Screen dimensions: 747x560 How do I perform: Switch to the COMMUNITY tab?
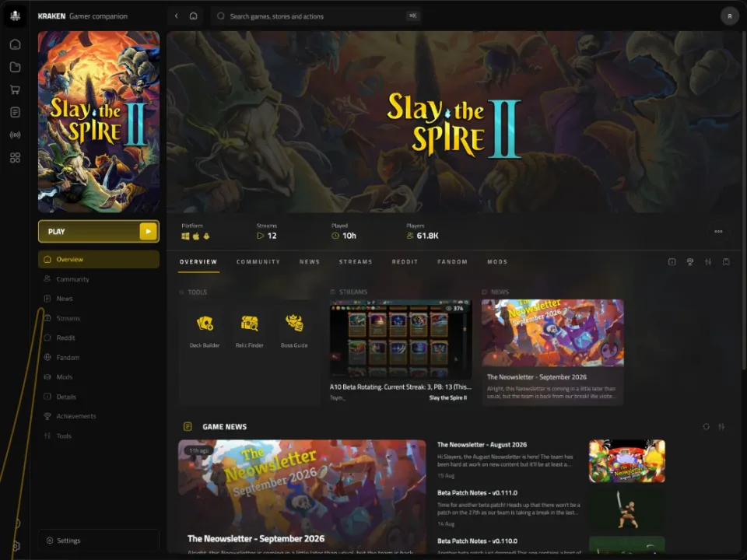pos(258,262)
